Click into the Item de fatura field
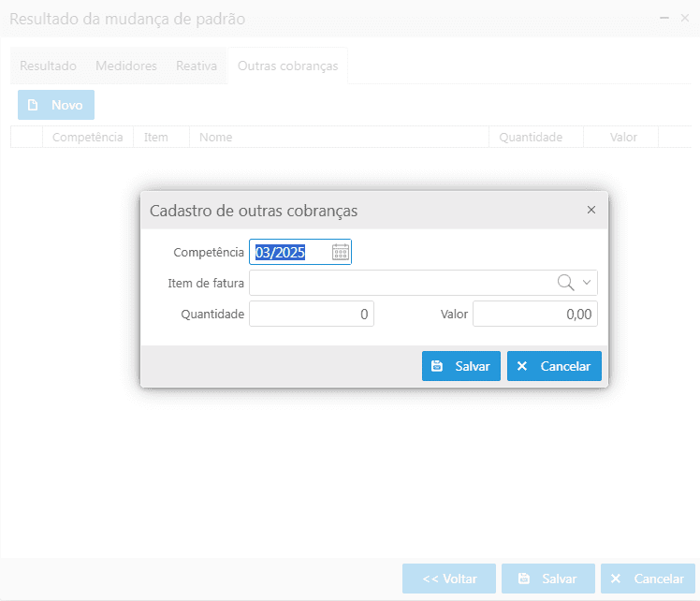The height and width of the screenshot is (601, 700). click(402, 283)
